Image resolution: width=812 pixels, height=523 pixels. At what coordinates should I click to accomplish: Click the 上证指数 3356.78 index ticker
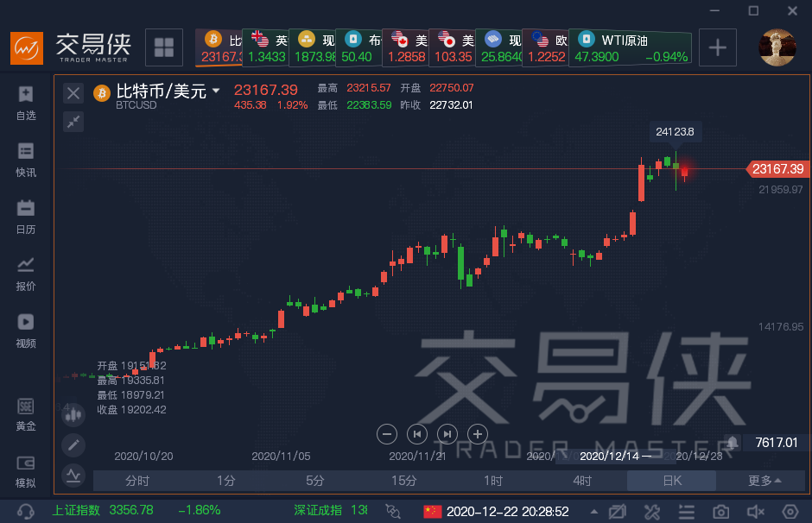(136, 511)
